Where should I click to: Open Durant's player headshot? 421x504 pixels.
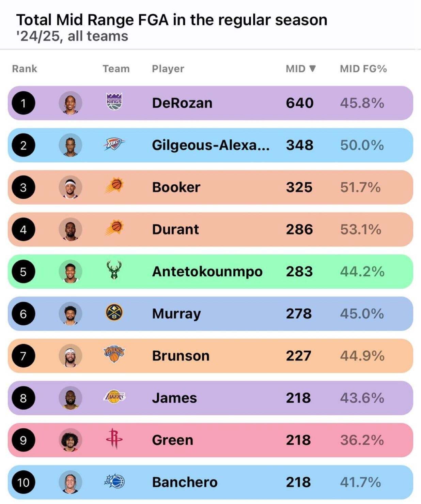71,229
